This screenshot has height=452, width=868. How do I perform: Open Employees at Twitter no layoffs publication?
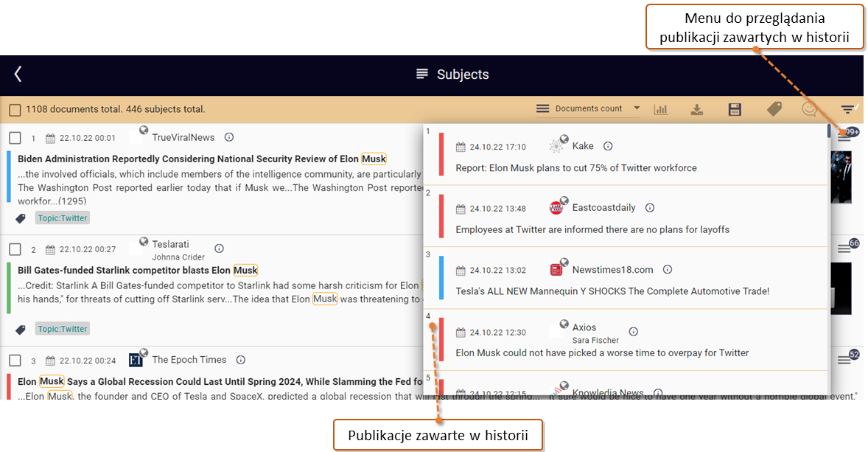click(592, 229)
